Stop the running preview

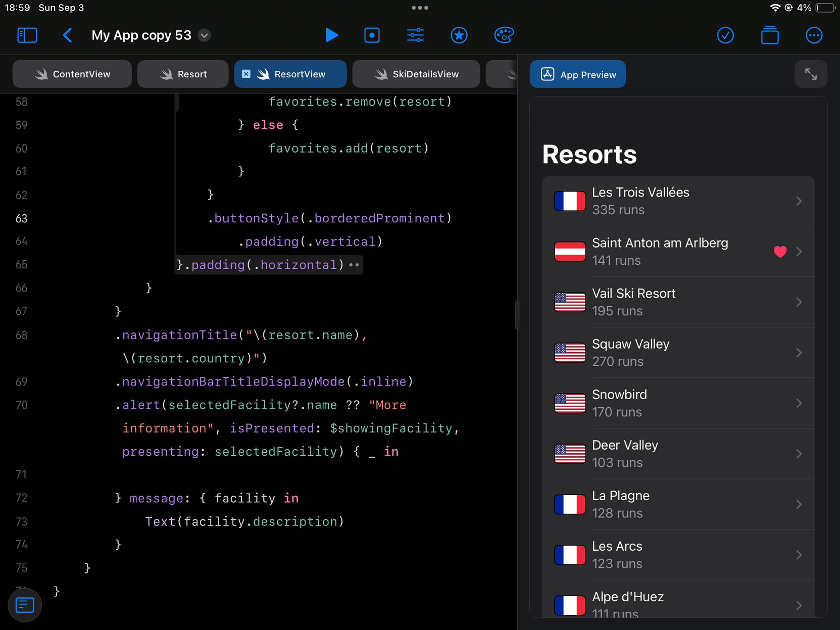[x=372, y=35]
